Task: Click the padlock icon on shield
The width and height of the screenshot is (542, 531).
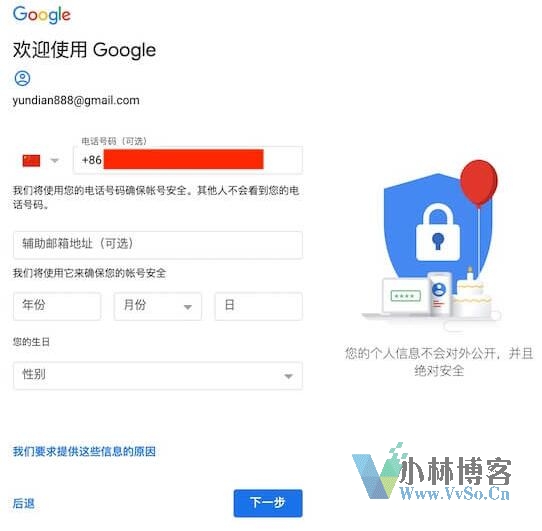Action: (438, 232)
